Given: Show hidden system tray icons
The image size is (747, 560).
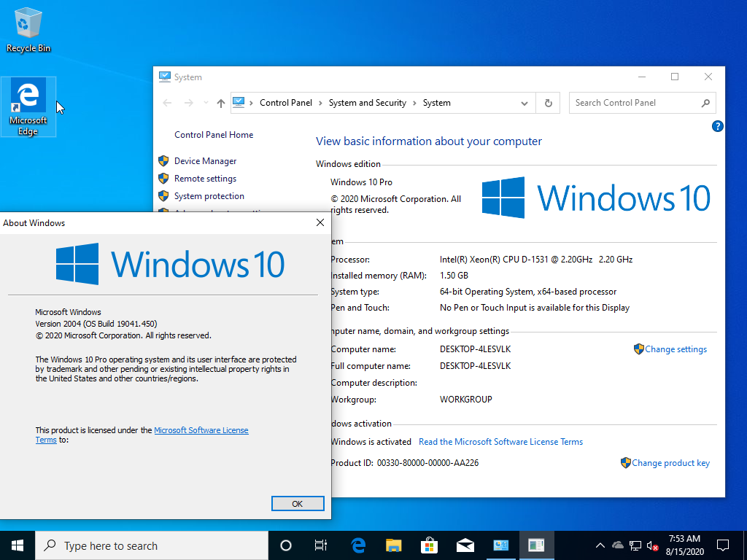Looking at the screenshot, I should click(x=600, y=545).
